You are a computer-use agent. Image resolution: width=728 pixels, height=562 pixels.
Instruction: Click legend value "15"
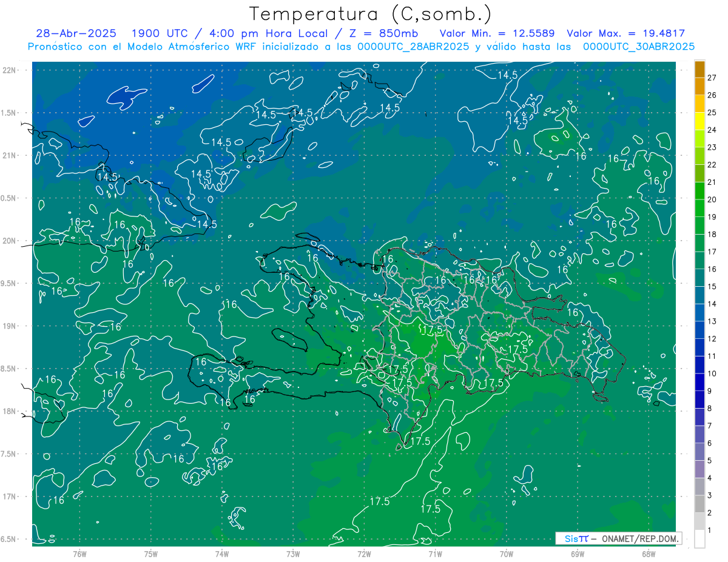tap(712, 287)
